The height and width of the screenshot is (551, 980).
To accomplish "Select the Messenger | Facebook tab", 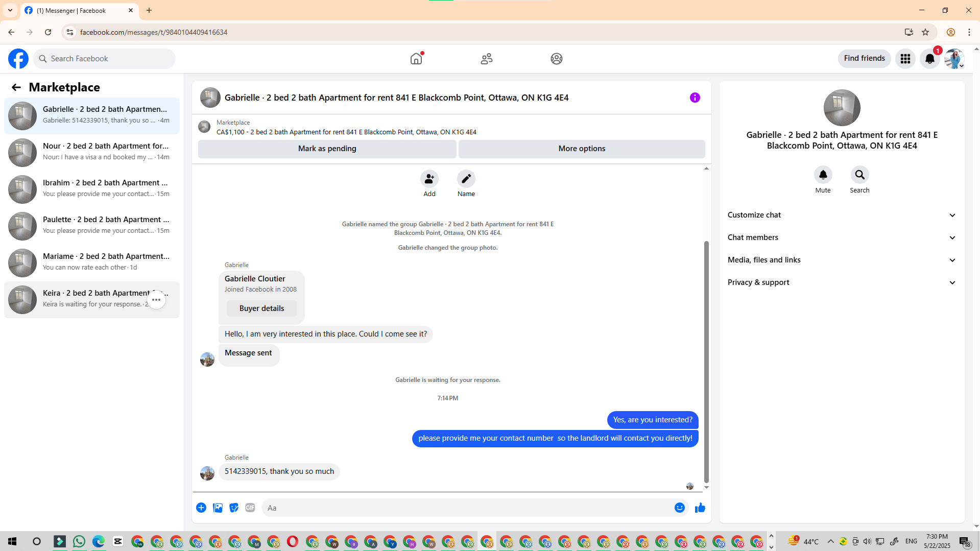I will click(79, 10).
